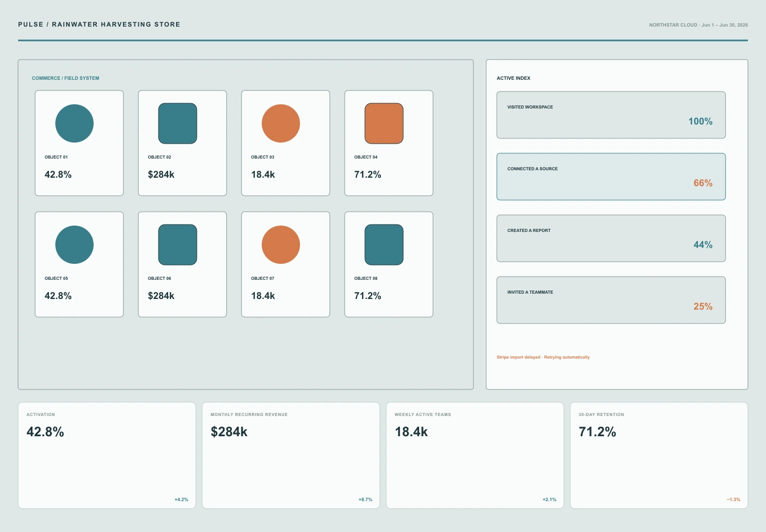This screenshot has height=532, width=766.
Task: Click the −1.3% change on 30-Day Retention
Action: tap(734, 500)
